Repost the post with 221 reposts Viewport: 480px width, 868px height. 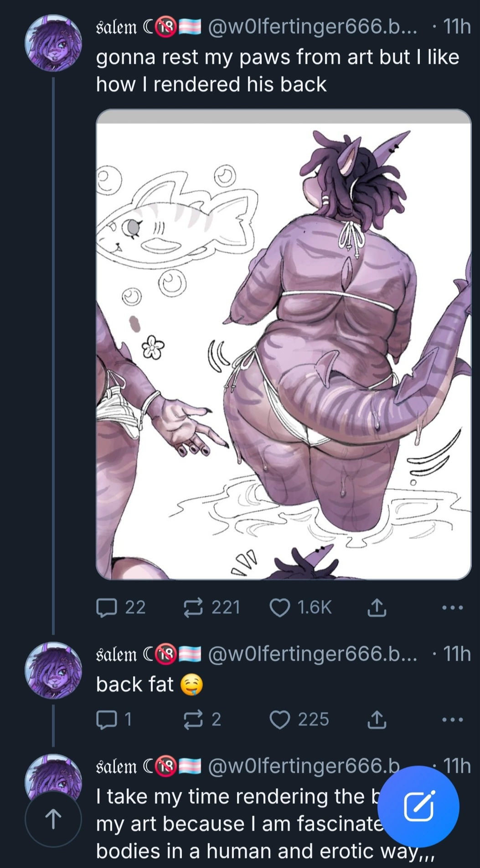212,607
